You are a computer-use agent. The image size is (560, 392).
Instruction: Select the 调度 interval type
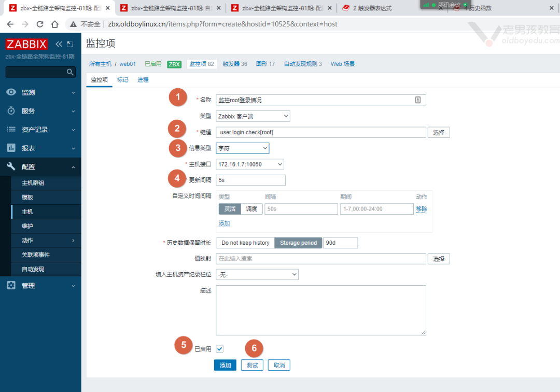coord(251,209)
